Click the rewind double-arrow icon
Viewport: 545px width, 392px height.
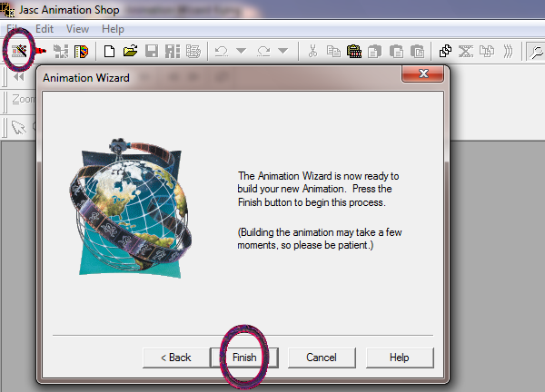[19, 77]
